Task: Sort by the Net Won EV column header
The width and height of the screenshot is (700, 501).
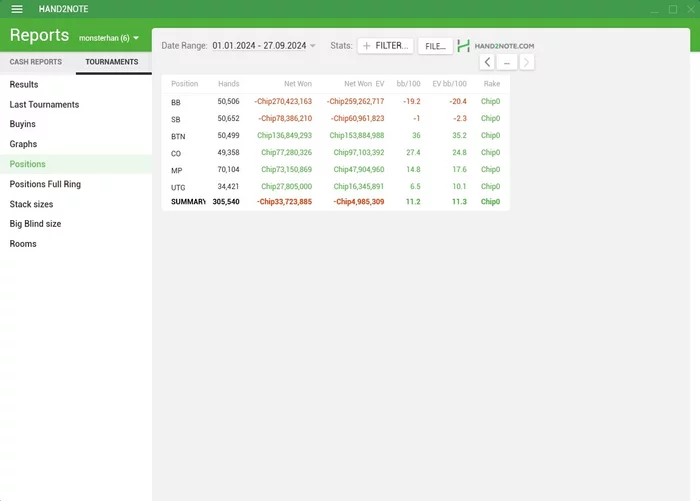Action: click(x=364, y=84)
